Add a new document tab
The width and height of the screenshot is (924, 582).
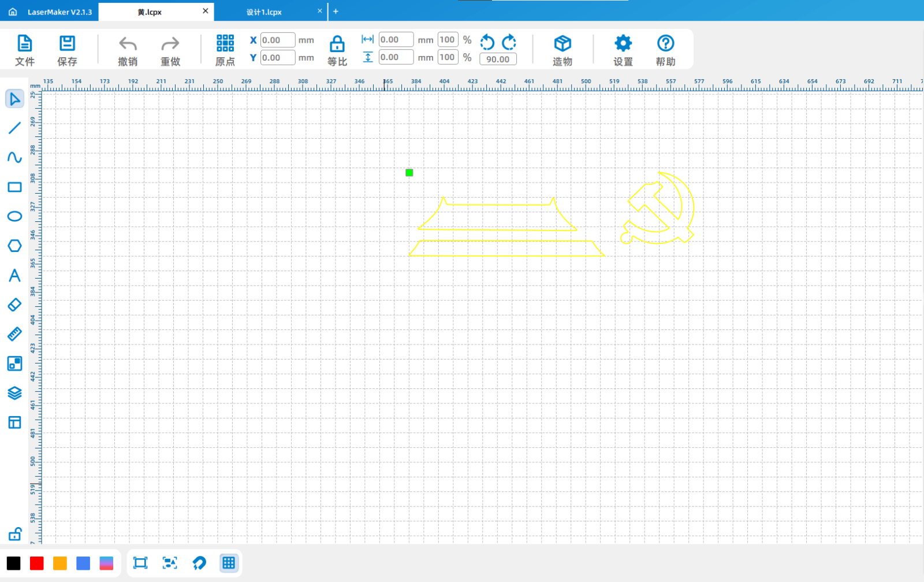click(336, 12)
